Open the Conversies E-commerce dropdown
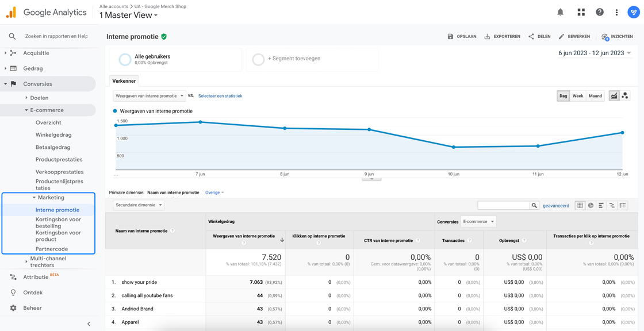644x331 pixels. click(478, 221)
